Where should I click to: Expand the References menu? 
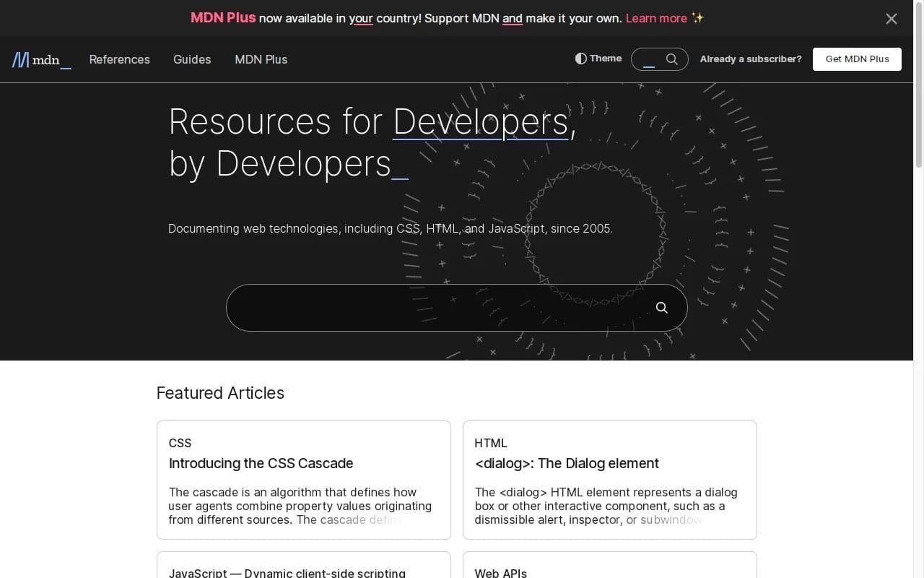[x=119, y=59]
